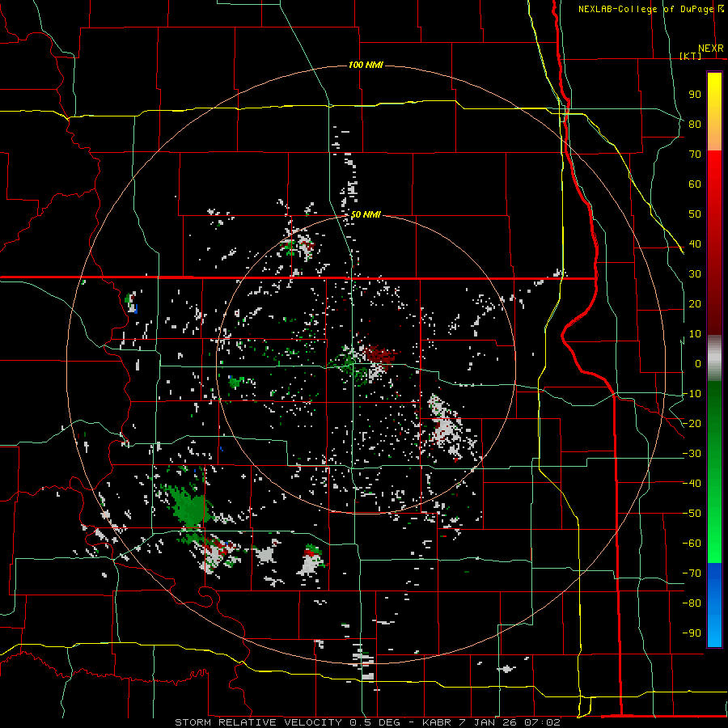728x728 pixels.
Task: Click the '100 NMI' range ring label
Action: pyautogui.click(x=366, y=65)
